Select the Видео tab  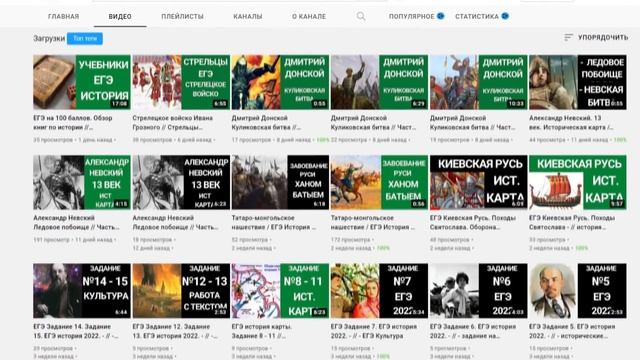[x=120, y=16]
